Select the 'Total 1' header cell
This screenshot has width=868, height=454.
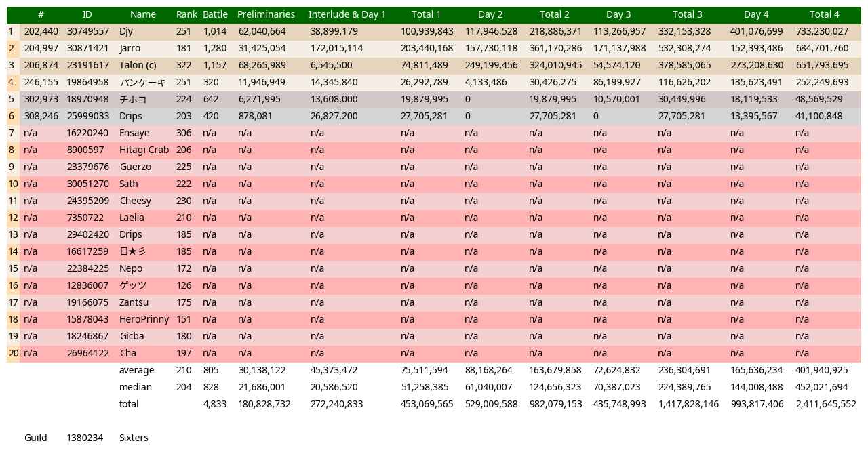426,14
